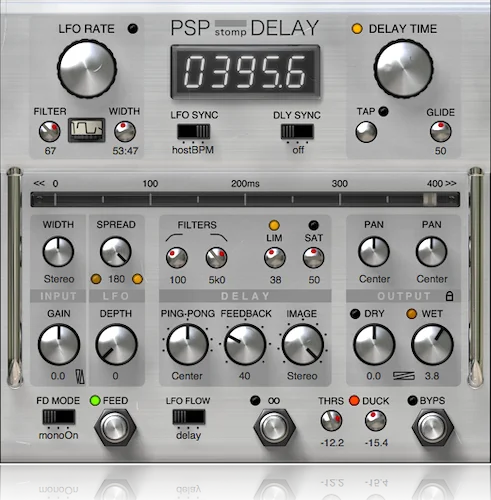
Task: Click the high-pass filter knob at 100
Action: pos(177,258)
